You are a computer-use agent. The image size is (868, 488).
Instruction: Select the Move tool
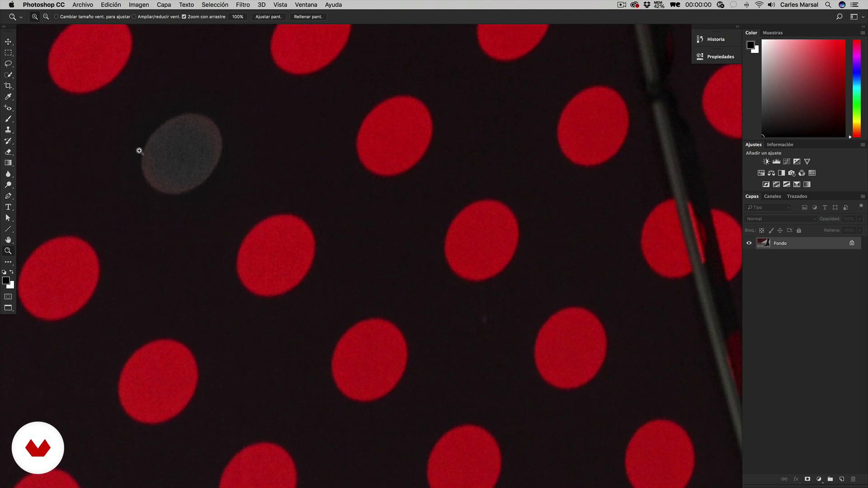pyautogui.click(x=8, y=42)
